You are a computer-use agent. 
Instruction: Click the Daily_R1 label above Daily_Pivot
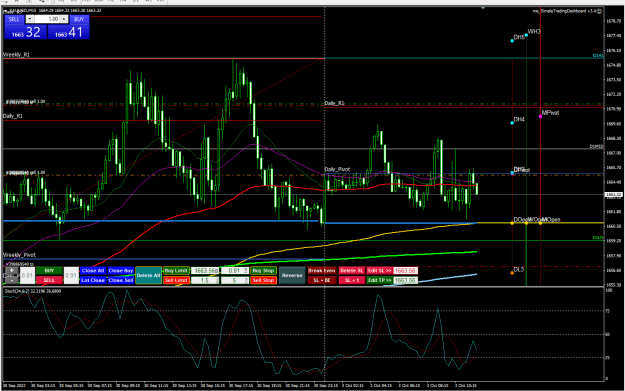coord(334,103)
